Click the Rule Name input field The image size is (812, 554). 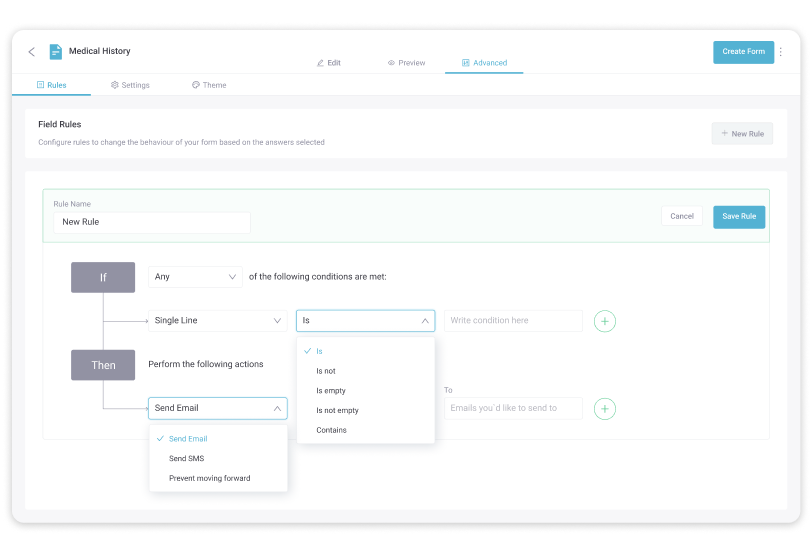point(152,222)
